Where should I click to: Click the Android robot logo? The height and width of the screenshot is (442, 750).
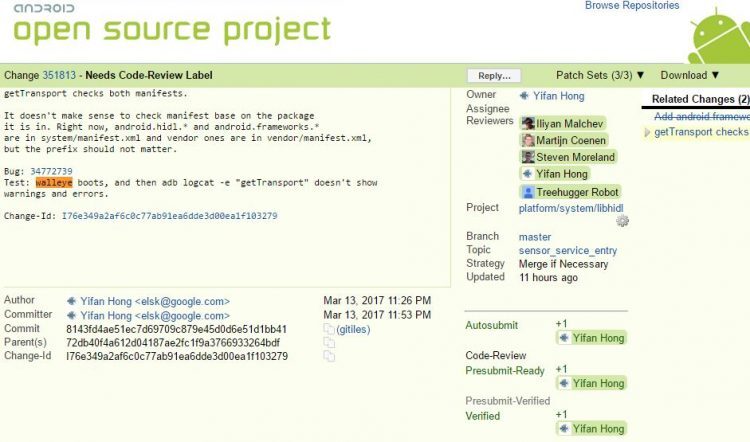click(718, 35)
